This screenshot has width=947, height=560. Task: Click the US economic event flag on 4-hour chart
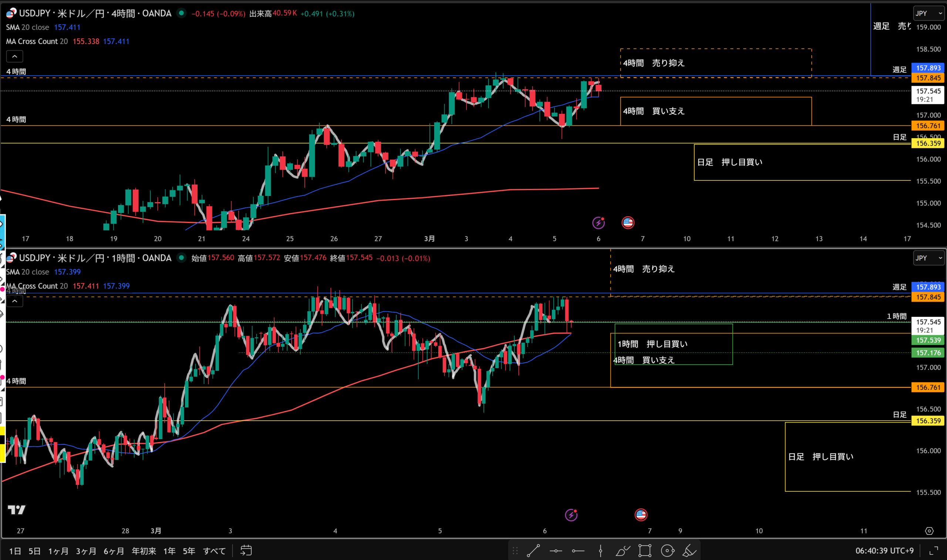click(627, 223)
